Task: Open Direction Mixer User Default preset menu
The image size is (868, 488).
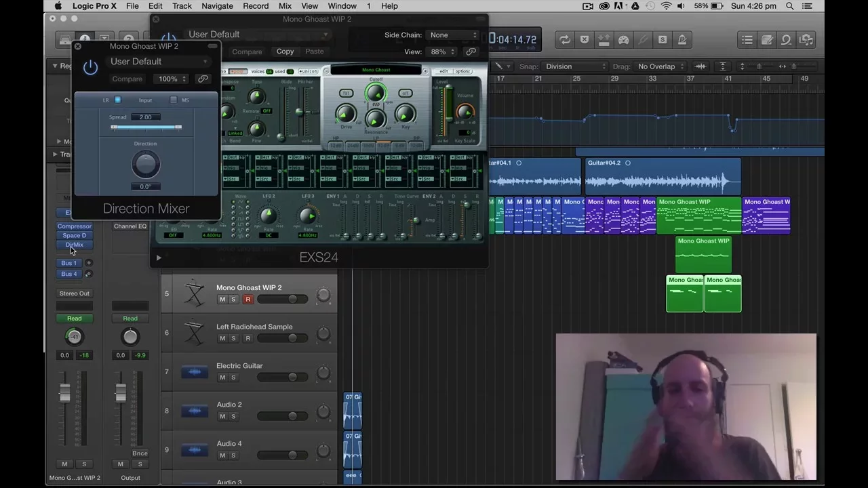Action: coord(159,62)
